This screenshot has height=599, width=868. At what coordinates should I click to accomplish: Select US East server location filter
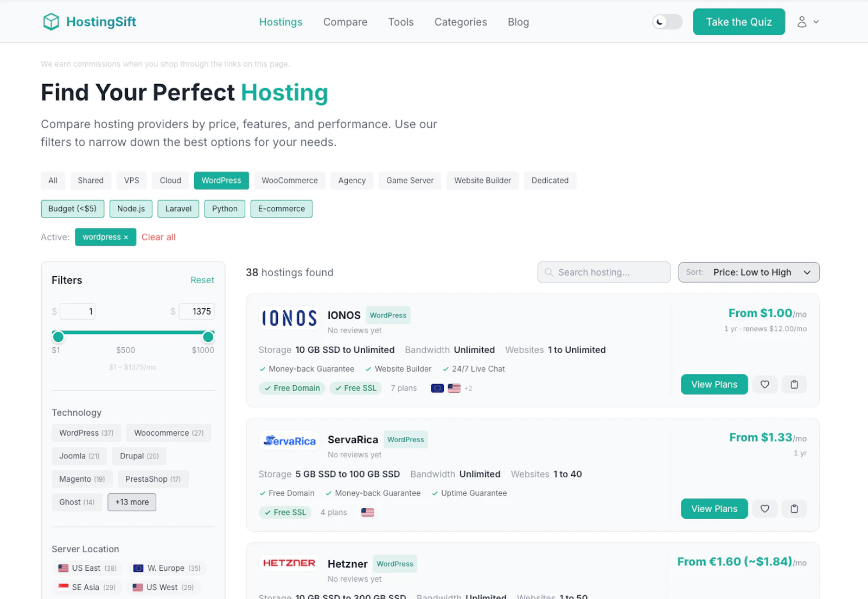click(87, 568)
